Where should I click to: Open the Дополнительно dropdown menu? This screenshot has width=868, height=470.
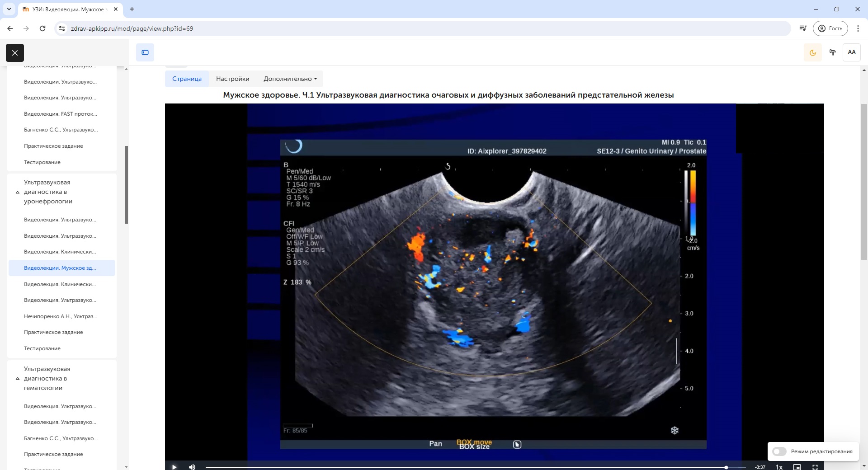tap(290, 79)
